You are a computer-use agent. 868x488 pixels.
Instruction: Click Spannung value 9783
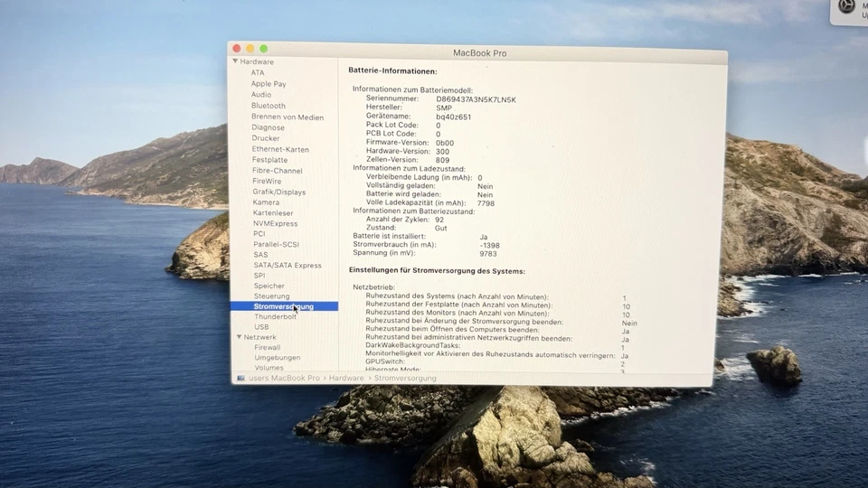[x=488, y=254]
